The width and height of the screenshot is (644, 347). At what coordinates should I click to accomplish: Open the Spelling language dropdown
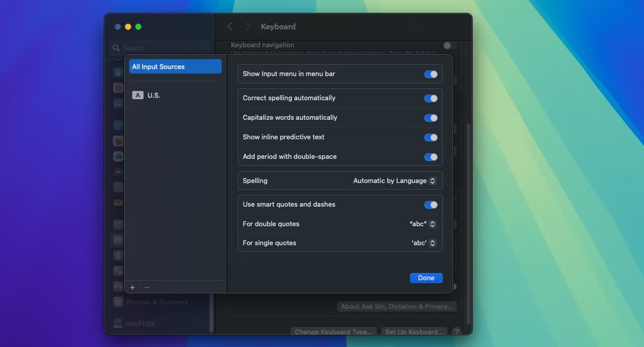pos(394,180)
